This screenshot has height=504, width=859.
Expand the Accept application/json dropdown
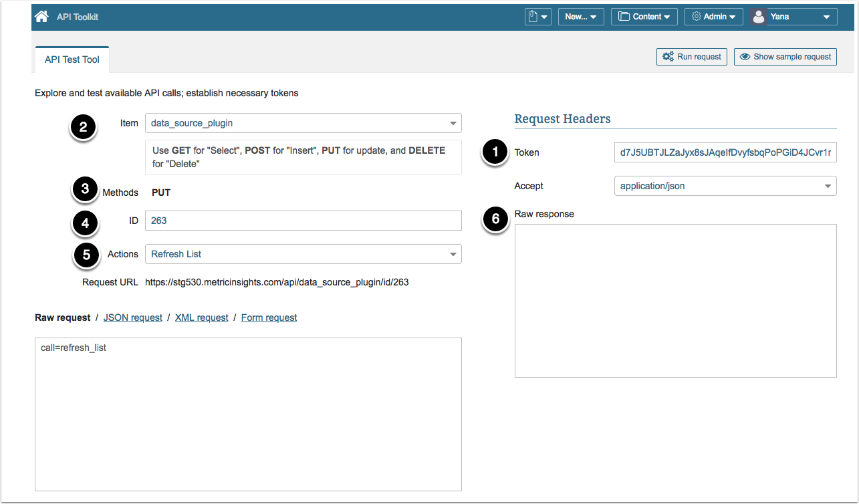click(x=725, y=186)
